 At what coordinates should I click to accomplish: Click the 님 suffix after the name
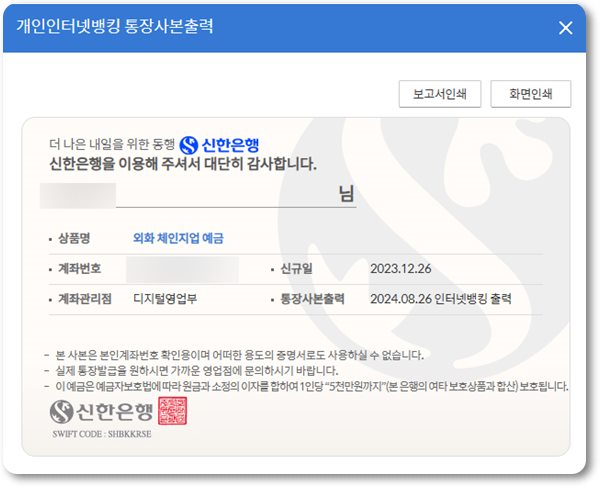tap(346, 194)
